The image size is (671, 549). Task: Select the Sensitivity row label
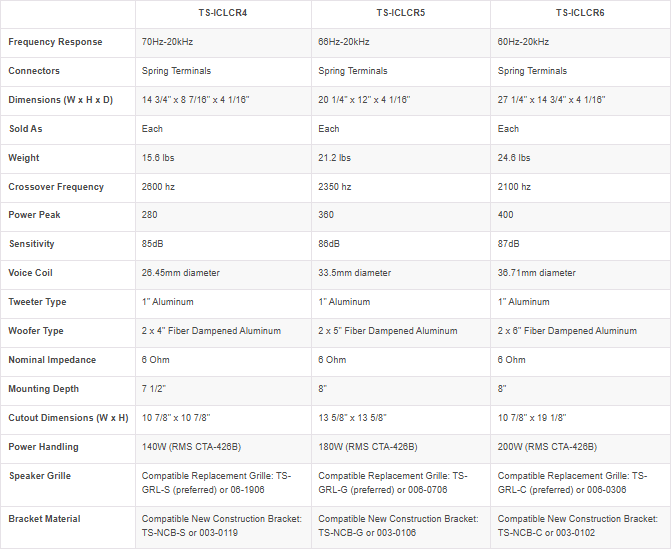(31, 244)
